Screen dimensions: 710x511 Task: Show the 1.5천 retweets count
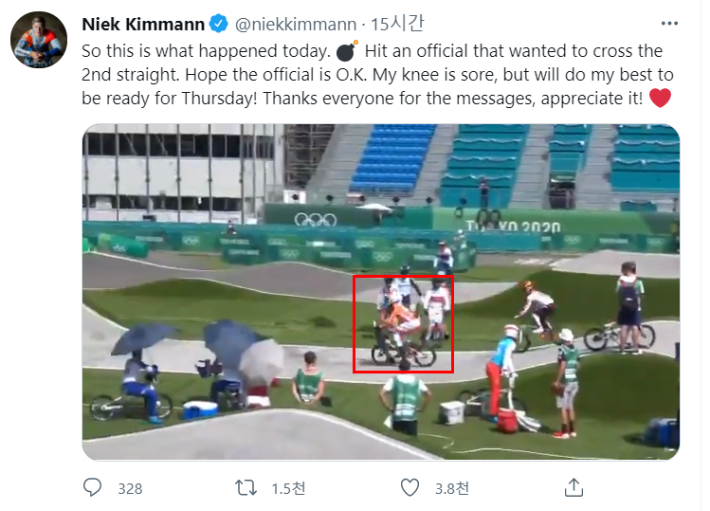[x=287, y=488]
